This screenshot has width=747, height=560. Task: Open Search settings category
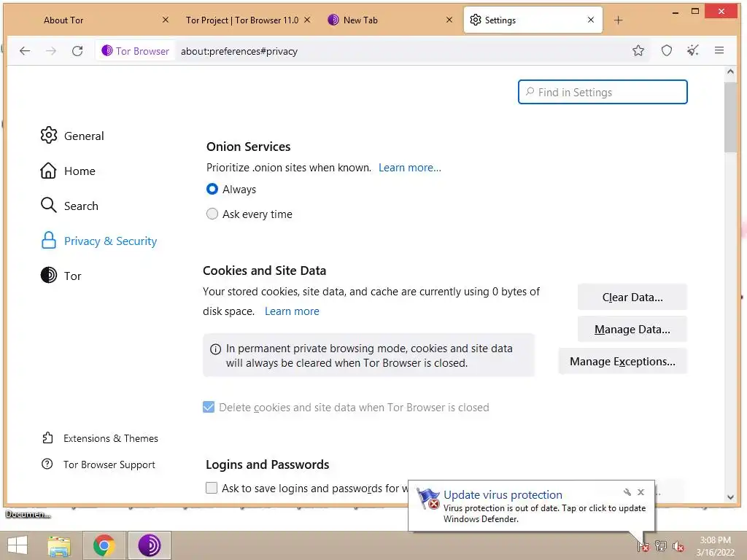[x=81, y=206]
